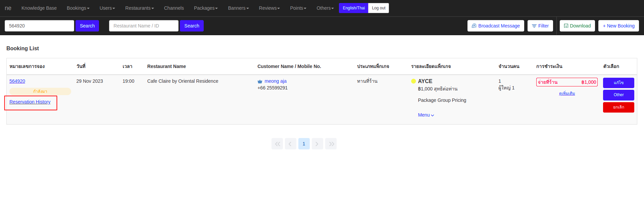
Task: Open the Knowledge Base menu item
Action: (x=39, y=8)
